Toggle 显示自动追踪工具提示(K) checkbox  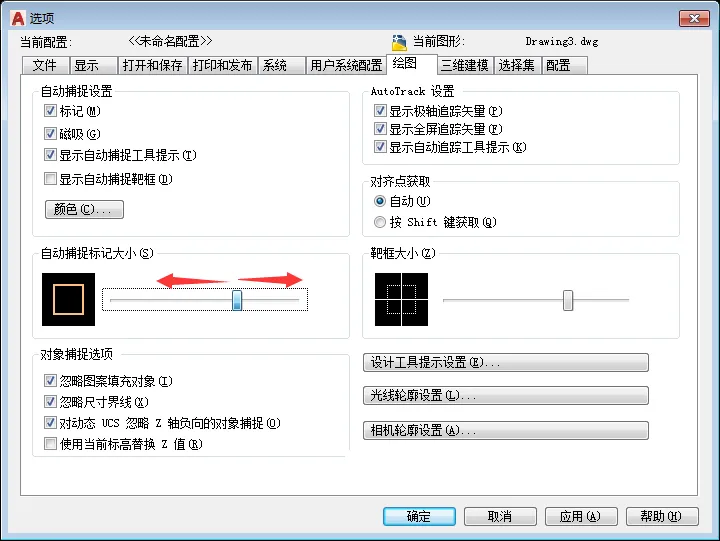[380, 147]
